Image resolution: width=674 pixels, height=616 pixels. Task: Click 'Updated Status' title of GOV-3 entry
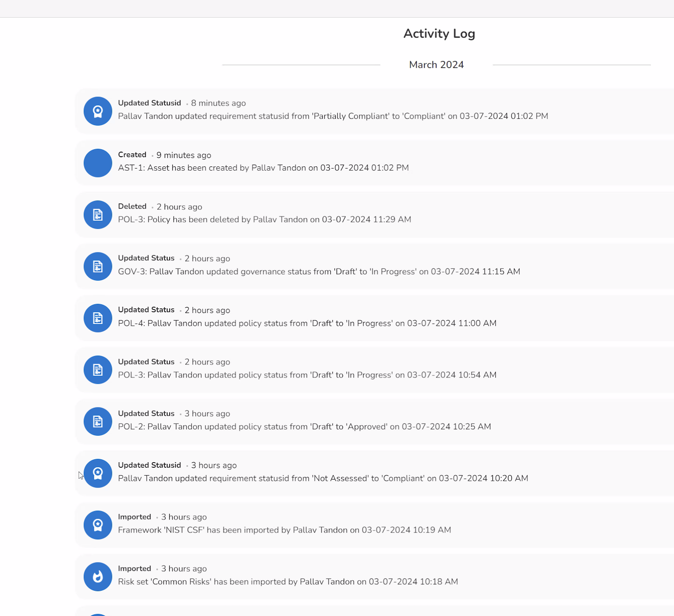point(146,258)
